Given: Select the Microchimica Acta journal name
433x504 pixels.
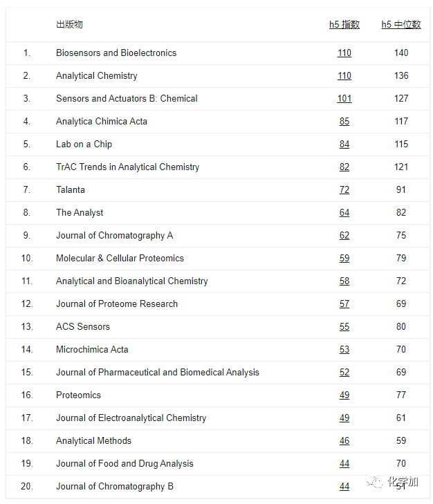Looking at the screenshot, I should tap(92, 350).
